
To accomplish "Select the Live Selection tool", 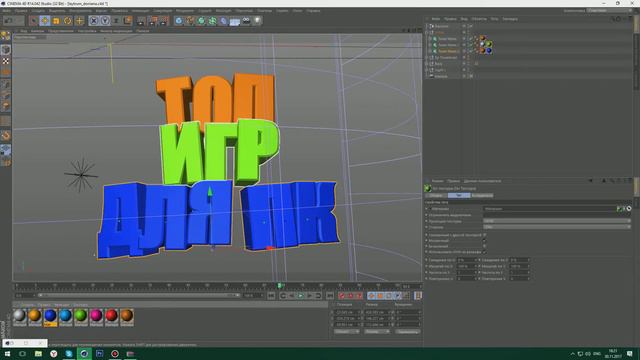I will coord(33,20).
